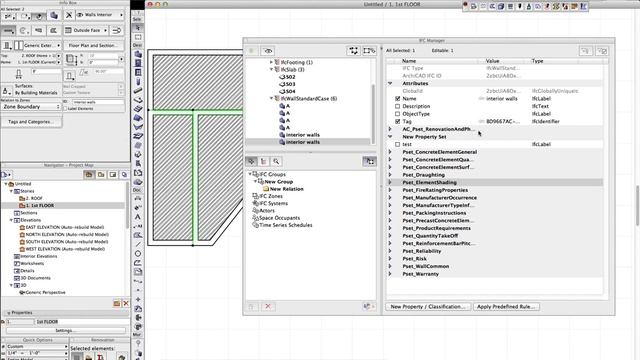The width and height of the screenshot is (640, 360).
Task: Click the marquee-percent icon in IFC Manager
Action: 369,51
